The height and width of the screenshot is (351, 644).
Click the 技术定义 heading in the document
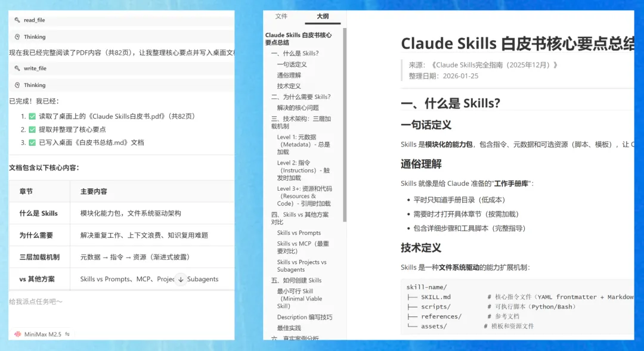(422, 247)
